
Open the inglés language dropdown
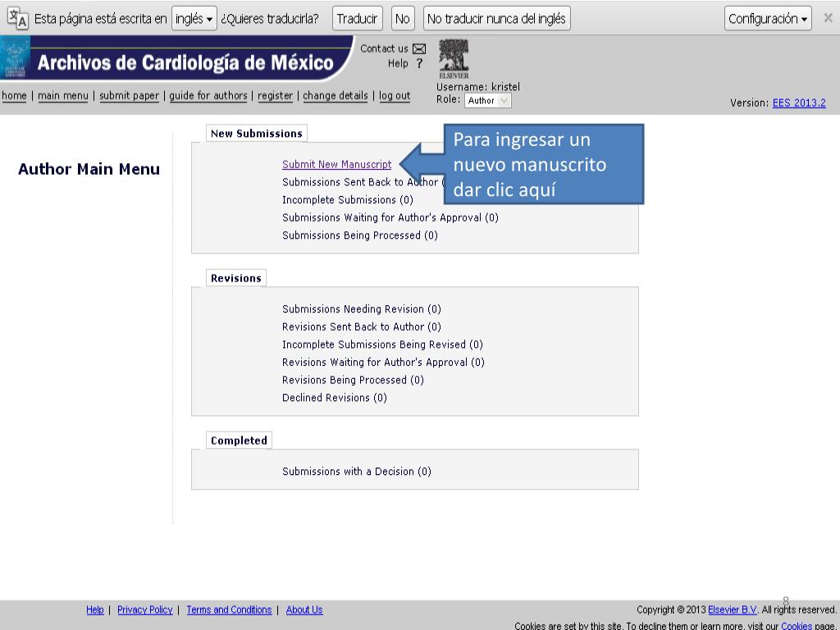194,19
